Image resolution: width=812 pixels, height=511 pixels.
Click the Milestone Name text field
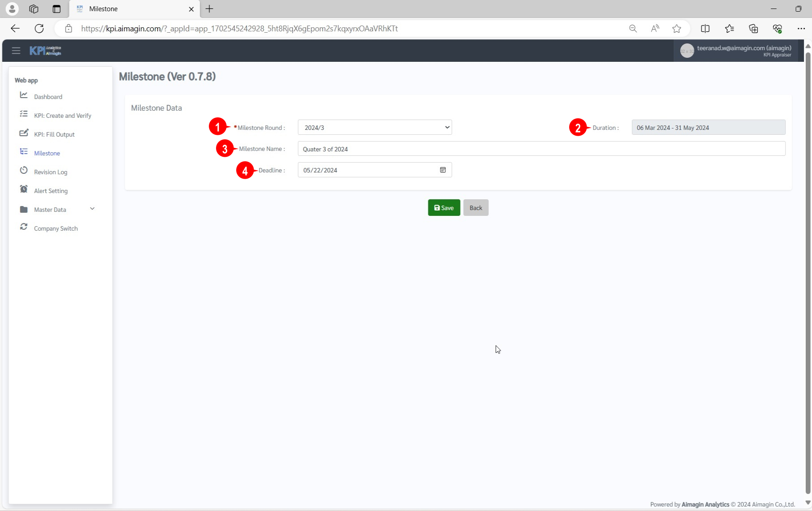point(541,149)
